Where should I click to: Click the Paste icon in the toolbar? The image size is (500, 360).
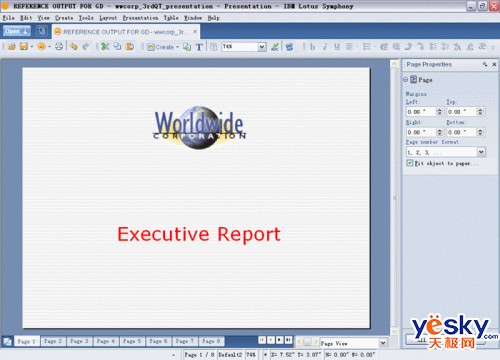pyautogui.click(x=130, y=47)
